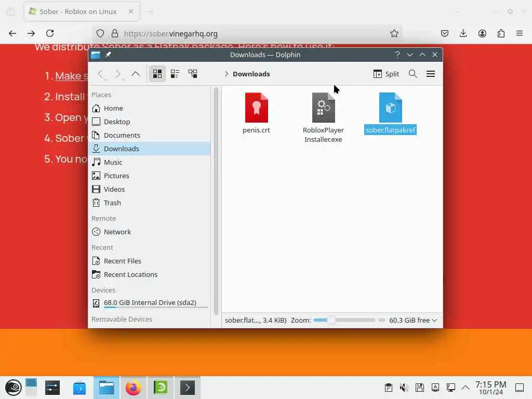Select the red .crt certificate file icon

pos(257,108)
